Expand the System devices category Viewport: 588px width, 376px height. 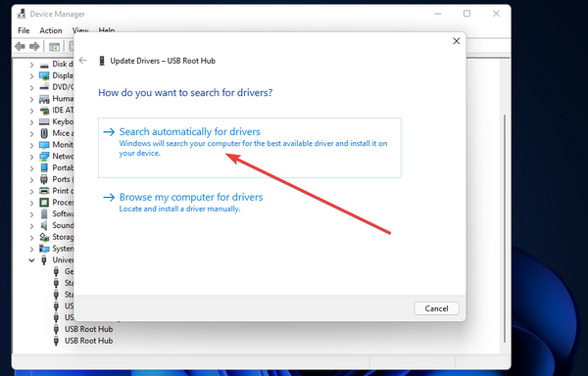coord(32,249)
